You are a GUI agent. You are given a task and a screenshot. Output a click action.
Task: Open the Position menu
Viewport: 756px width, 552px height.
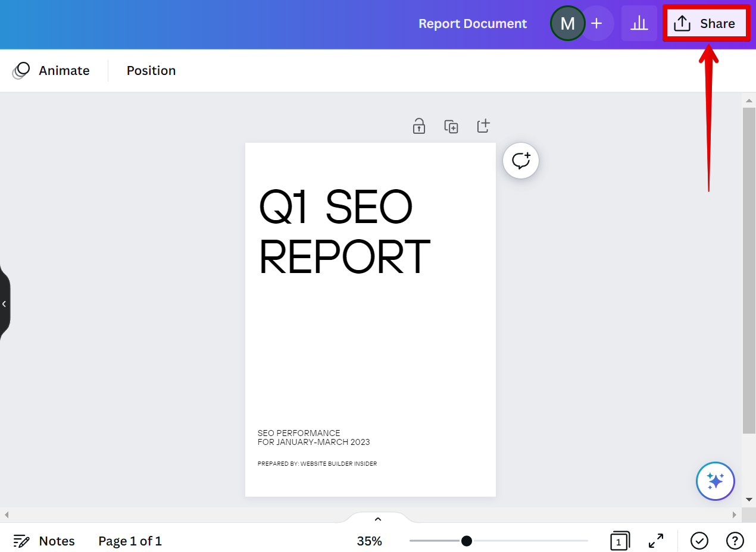(151, 71)
